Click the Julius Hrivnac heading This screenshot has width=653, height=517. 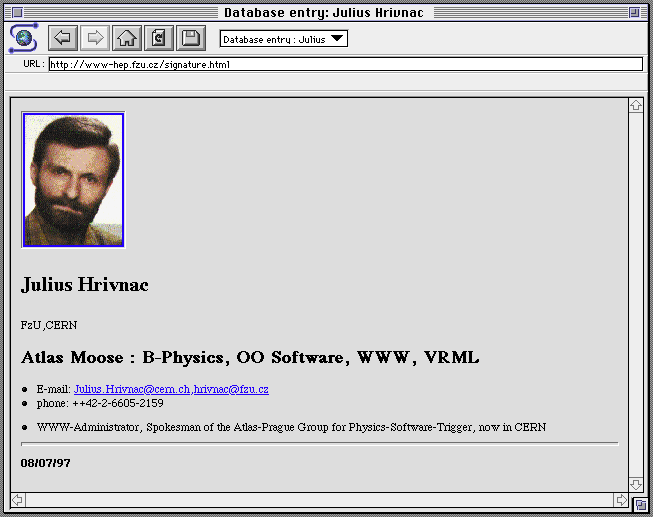(85, 285)
